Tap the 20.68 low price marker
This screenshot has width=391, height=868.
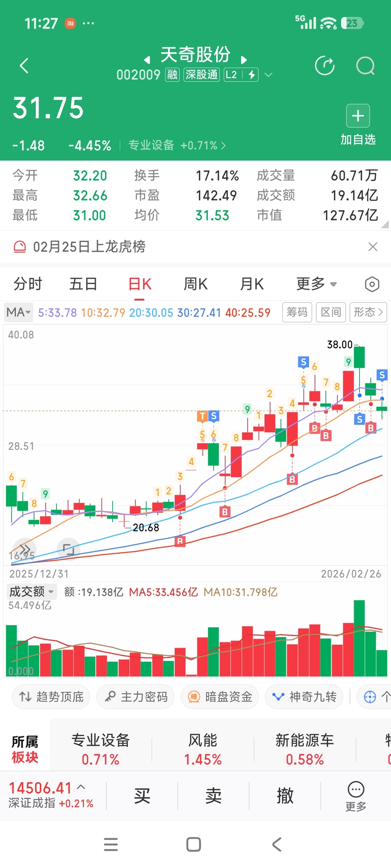(x=146, y=528)
